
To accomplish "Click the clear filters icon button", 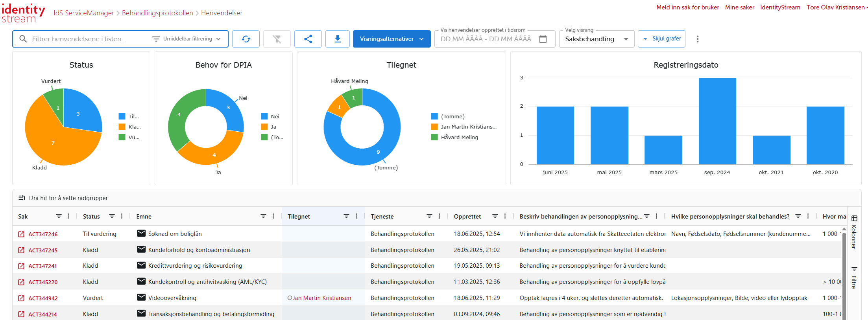I will [x=277, y=39].
